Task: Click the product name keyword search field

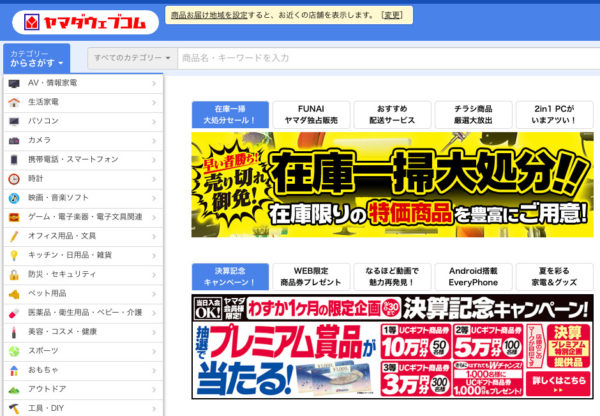Action: [380, 58]
